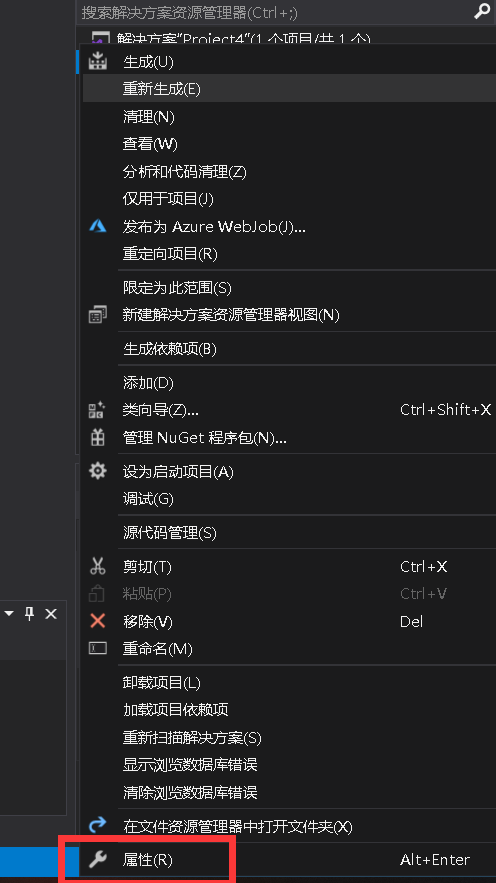Viewport: 496px width, 883px height.
Task: Click the NuGet package gift icon
Action: [97, 438]
